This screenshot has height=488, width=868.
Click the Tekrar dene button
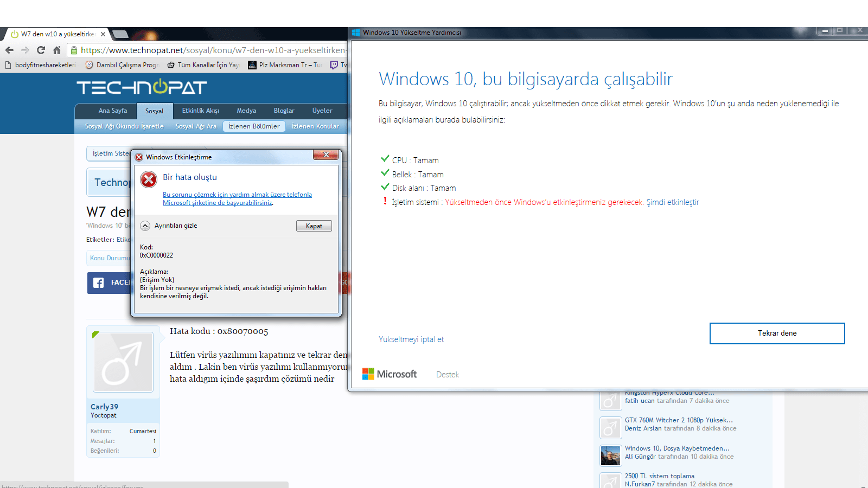[x=777, y=333]
